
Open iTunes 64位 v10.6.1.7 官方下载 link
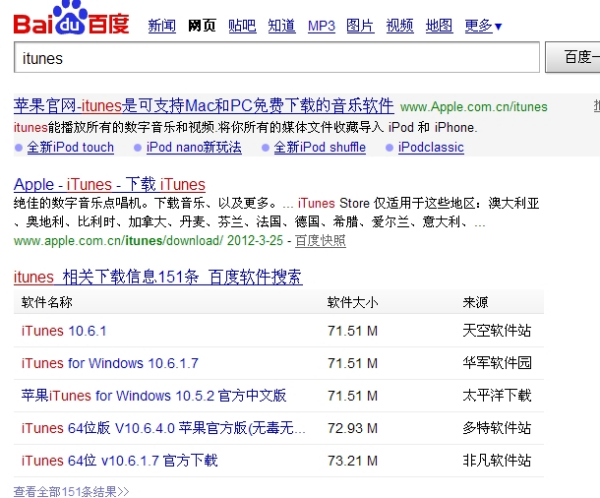tap(119, 460)
